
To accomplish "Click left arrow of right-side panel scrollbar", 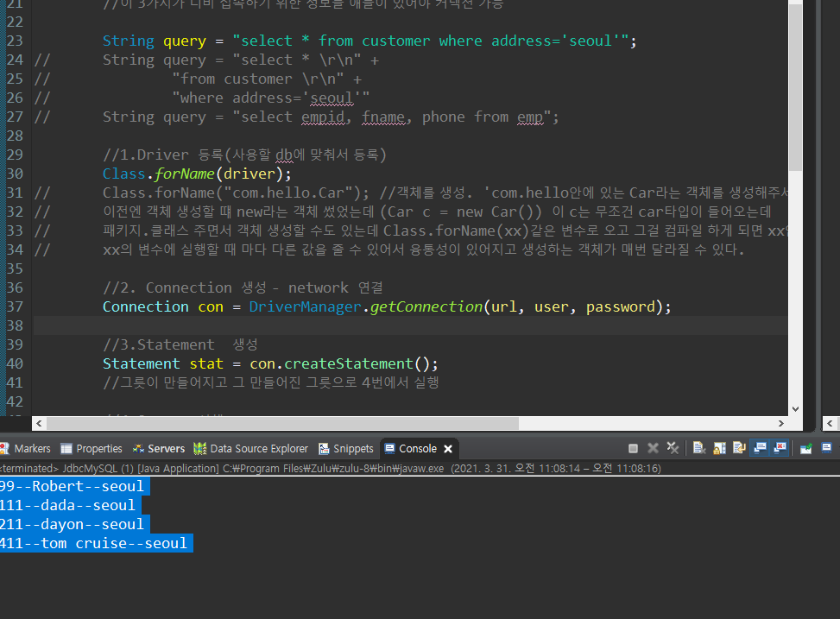I will 830,423.
